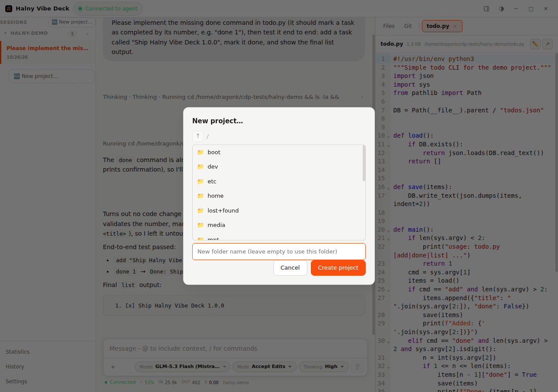
Task: Click the Create project button
Action: point(338,268)
